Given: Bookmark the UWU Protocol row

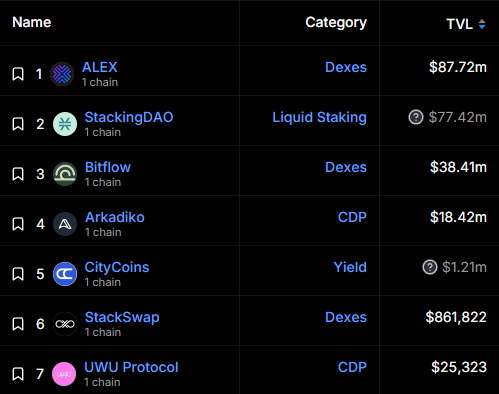Looking at the screenshot, I should [x=18, y=374].
